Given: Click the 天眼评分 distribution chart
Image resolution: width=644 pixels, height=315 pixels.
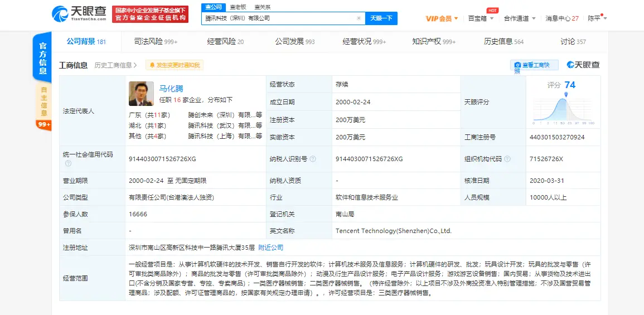Looking at the screenshot, I should click(x=564, y=109).
